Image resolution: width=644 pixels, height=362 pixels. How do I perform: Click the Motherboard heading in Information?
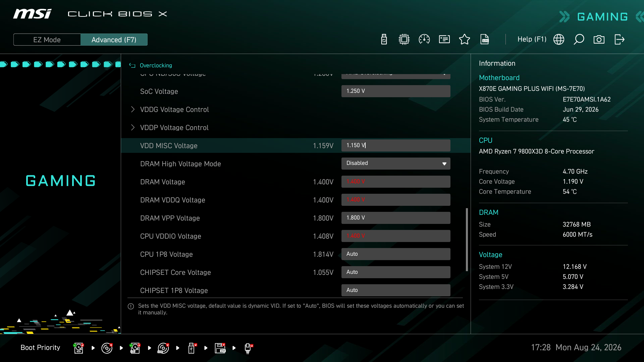coord(499,78)
